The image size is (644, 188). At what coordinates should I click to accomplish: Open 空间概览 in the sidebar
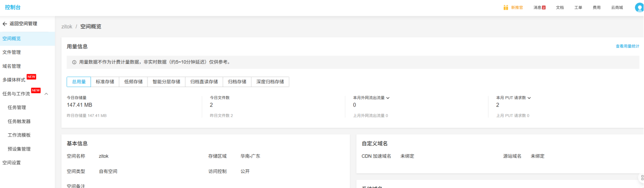27,39
